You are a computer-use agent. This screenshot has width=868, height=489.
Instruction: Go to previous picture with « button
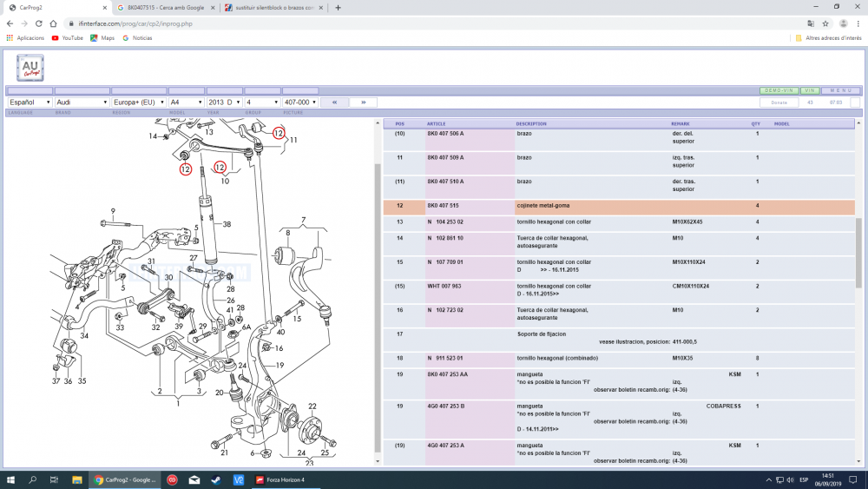[x=334, y=102]
